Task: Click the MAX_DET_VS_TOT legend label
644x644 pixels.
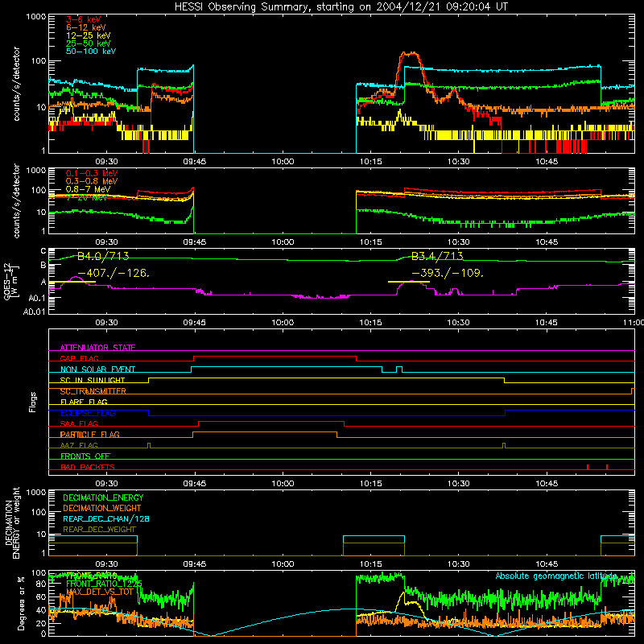Action: click(x=100, y=592)
